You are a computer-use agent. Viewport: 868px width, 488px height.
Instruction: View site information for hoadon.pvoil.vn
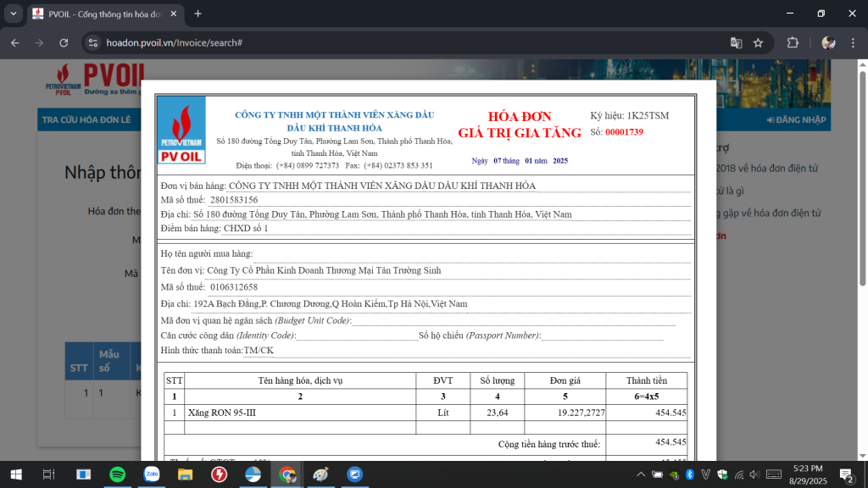pos(93,43)
